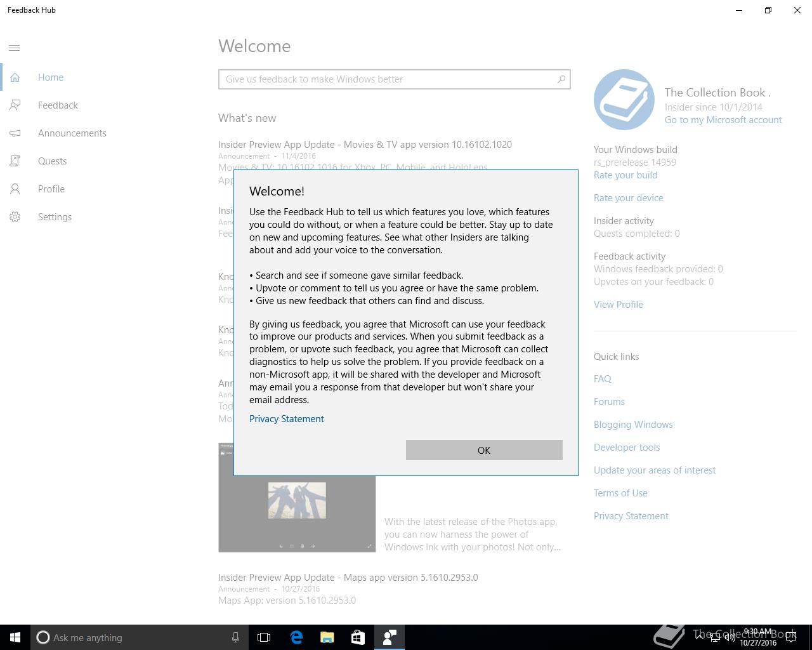Click the Photos app Windows Ink description
The height and width of the screenshot is (650, 812).
click(473, 534)
